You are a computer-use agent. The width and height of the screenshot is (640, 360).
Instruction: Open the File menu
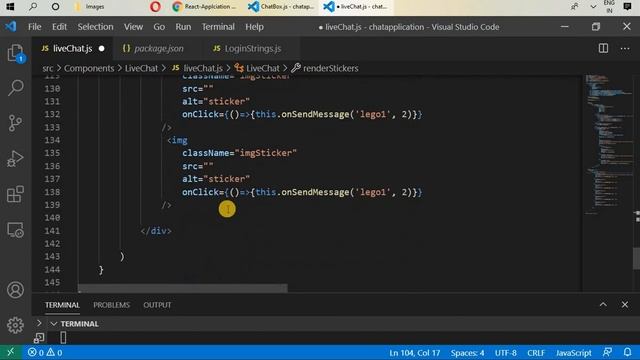[x=35, y=27]
